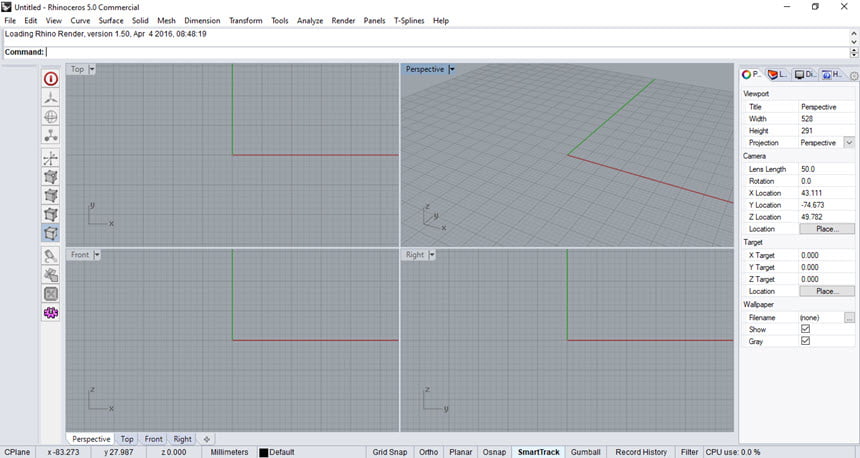Select the Right tab below viewports
The image size is (860, 458).
point(183,439)
